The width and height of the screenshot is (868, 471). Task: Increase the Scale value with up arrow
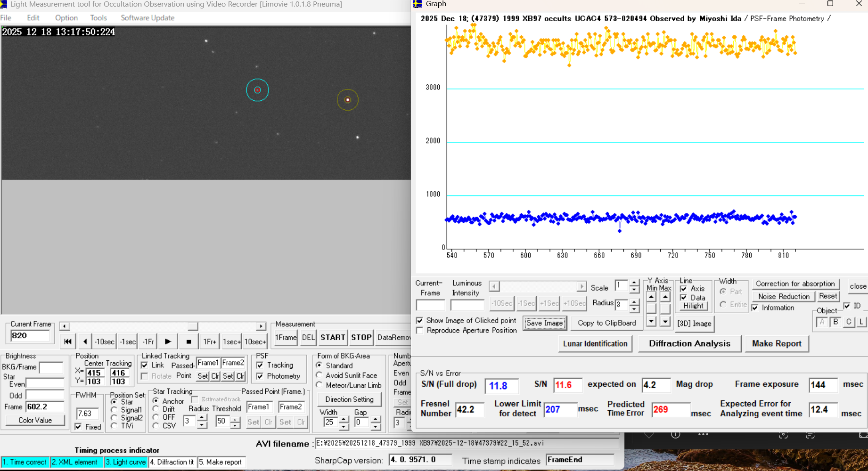click(634, 283)
